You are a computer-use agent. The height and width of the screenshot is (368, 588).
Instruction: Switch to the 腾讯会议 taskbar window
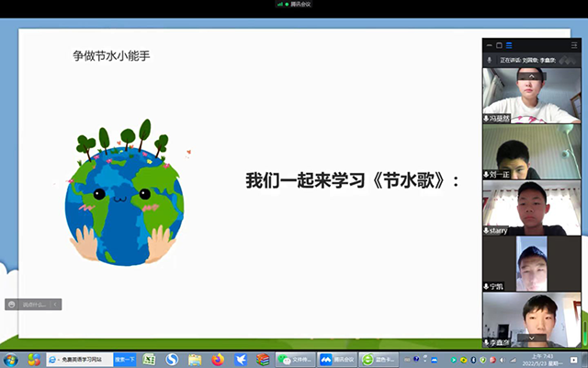[337, 360]
